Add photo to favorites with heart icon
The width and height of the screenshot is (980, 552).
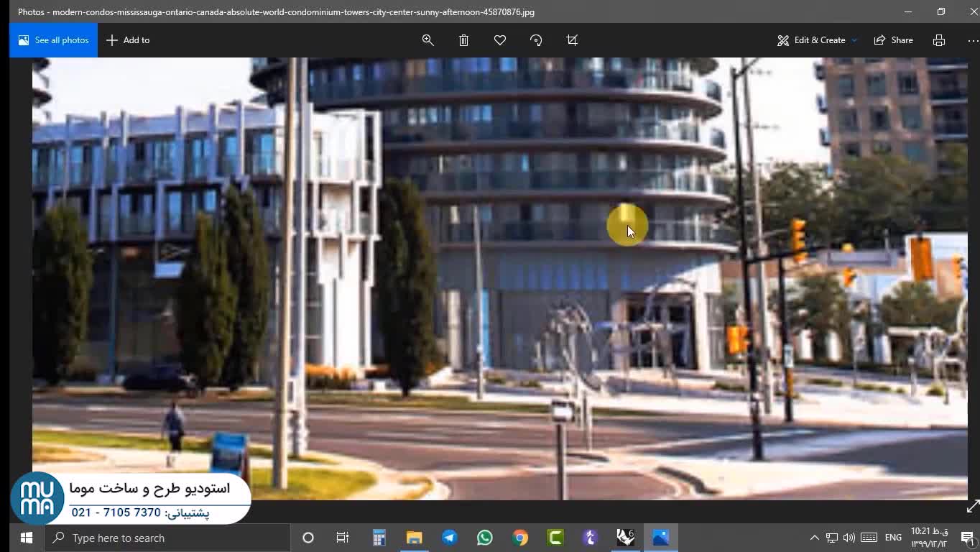pos(500,40)
